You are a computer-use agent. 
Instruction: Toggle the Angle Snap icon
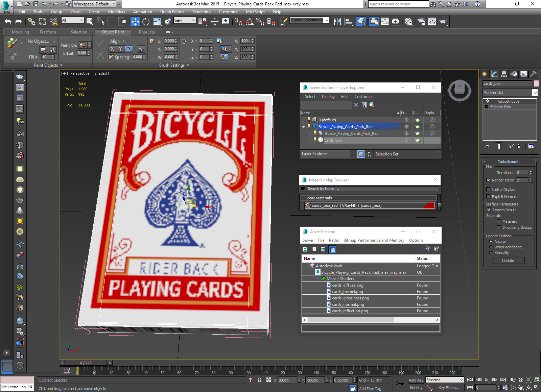pyautogui.click(x=250, y=22)
